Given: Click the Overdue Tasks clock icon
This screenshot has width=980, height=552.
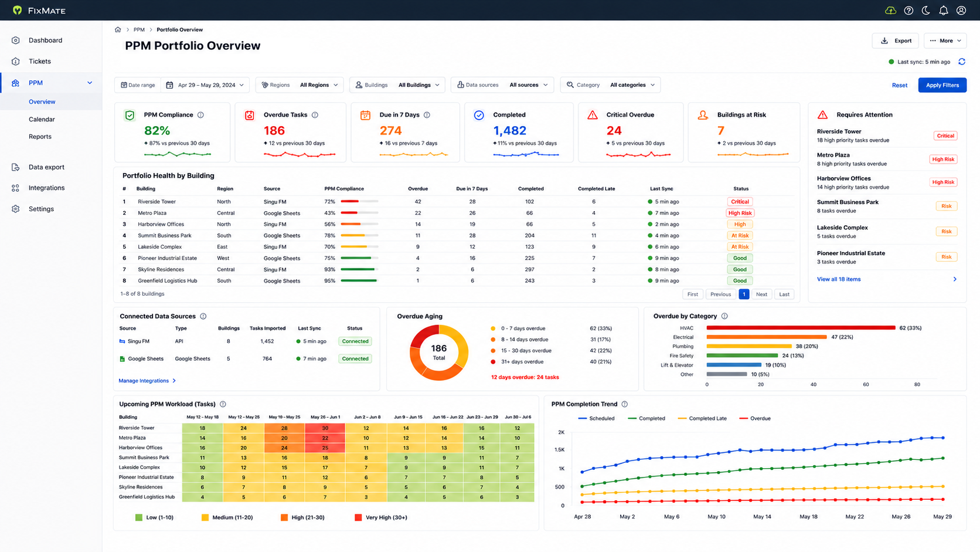Looking at the screenshot, I should [250, 116].
